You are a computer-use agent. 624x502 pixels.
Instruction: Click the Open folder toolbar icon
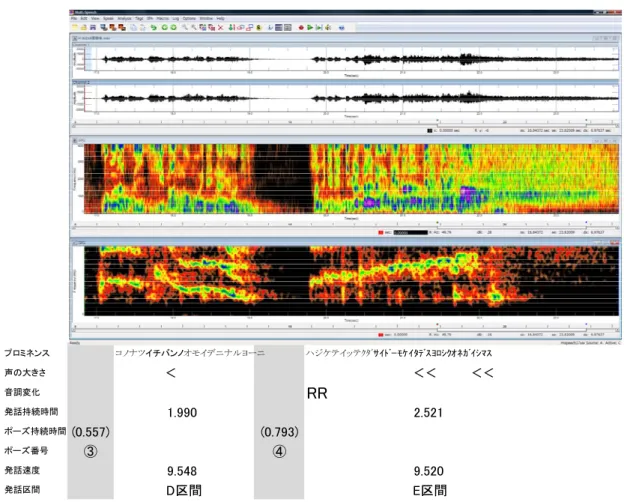(x=84, y=27)
